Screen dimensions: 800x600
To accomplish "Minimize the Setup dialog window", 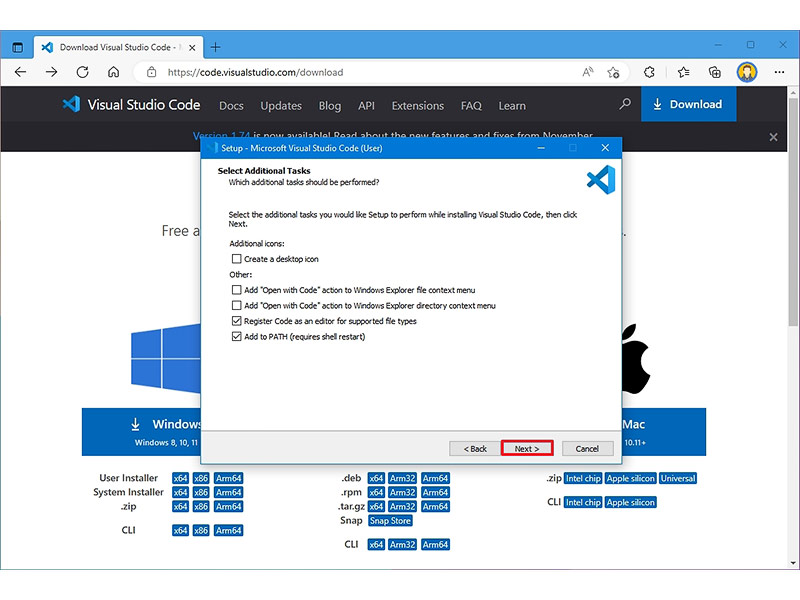I will (541, 148).
